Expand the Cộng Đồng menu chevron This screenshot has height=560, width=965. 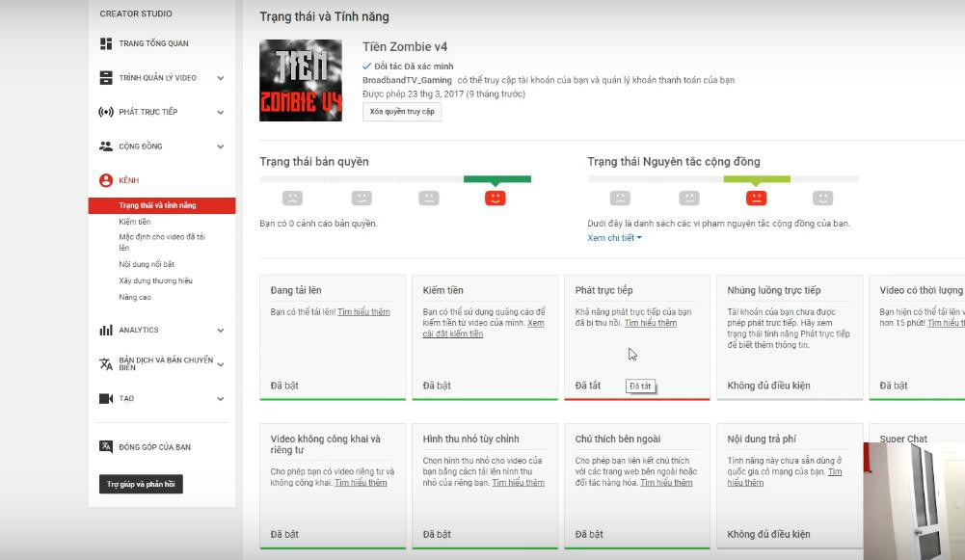tap(221, 147)
